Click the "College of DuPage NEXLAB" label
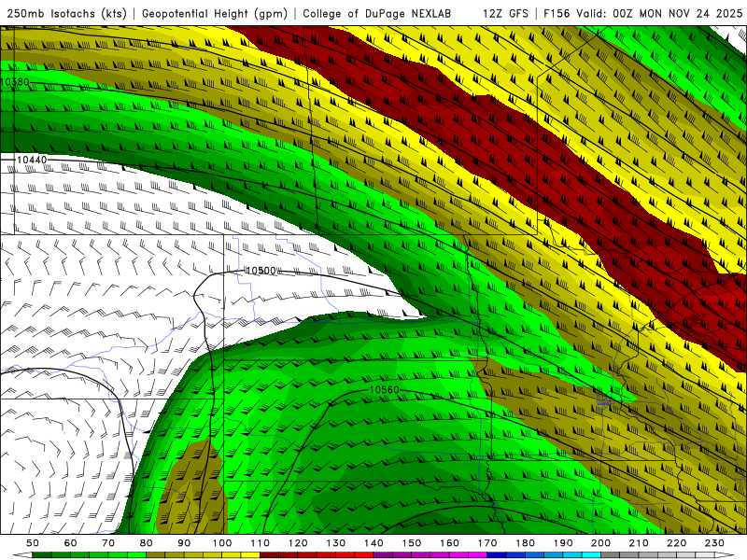Viewport: 747px width, 560px height. pyautogui.click(x=377, y=14)
